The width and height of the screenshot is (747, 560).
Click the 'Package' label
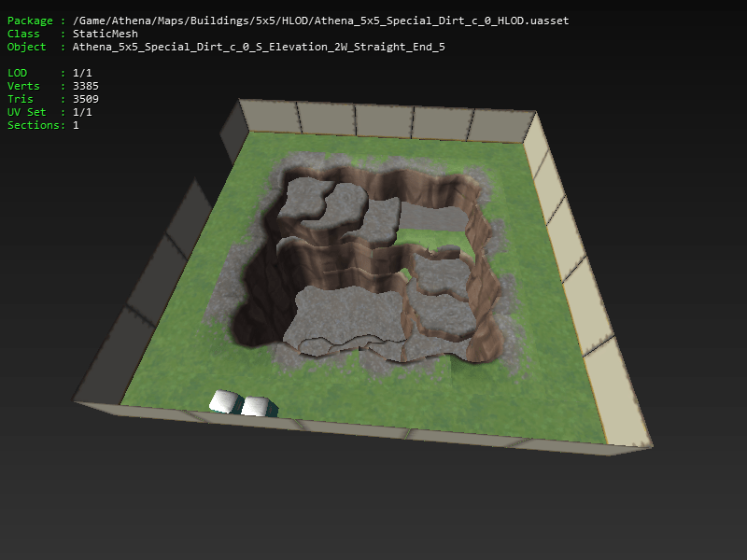30,21
